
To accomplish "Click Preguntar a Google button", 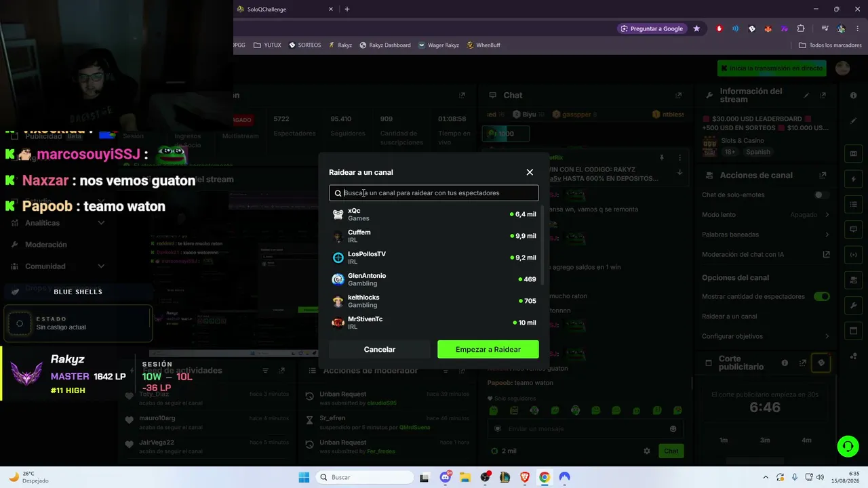I will [651, 28].
